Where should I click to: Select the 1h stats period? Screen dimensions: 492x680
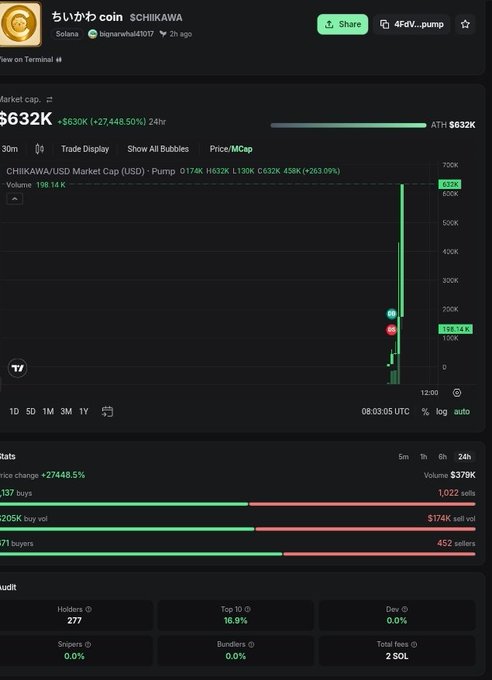423,457
